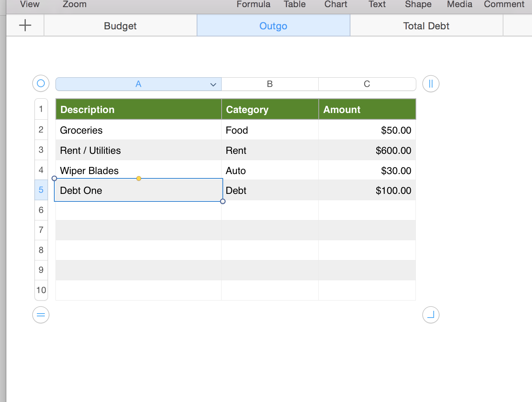Open the Total Debt sheet tab
The image size is (532, 402).
click(x=427, y=26)
